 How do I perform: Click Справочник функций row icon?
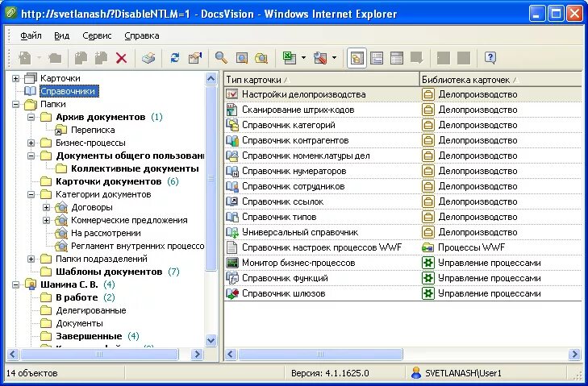click(232, 278)
